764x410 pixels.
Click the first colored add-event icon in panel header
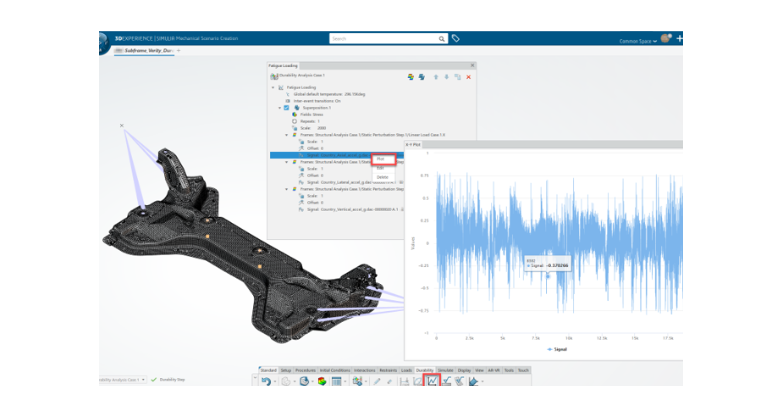coord(411,76)
